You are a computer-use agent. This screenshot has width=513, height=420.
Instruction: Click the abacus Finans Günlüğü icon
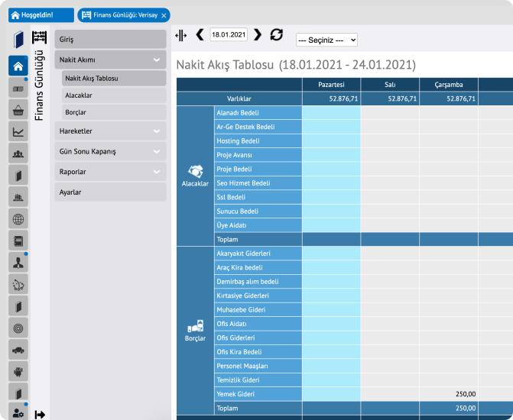[39, 37]
